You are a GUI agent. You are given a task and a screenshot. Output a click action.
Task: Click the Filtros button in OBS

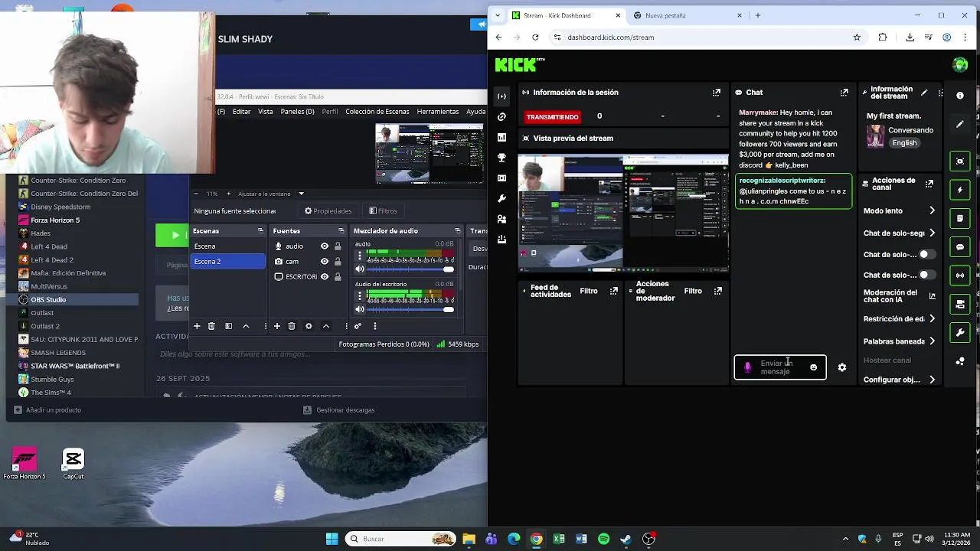pyautogui.click(x=383, y=211)
